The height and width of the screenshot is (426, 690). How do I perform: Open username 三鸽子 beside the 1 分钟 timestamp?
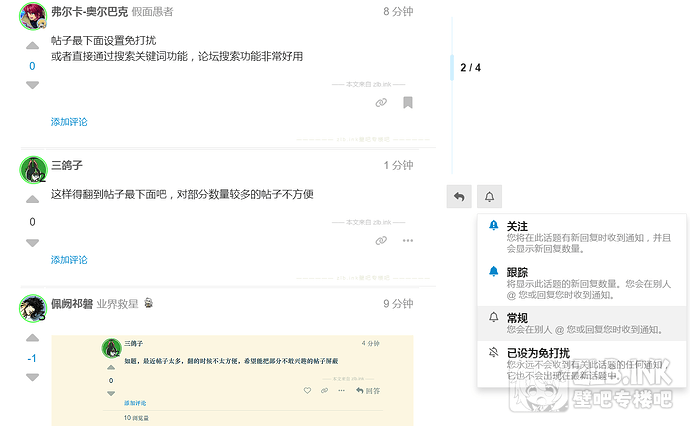[x=67, y=165]
